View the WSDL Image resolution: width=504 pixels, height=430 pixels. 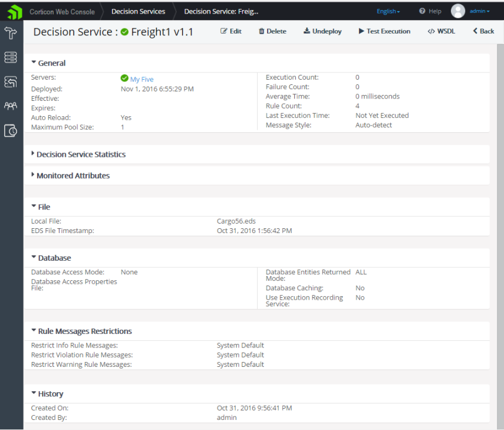coord(441,31)
